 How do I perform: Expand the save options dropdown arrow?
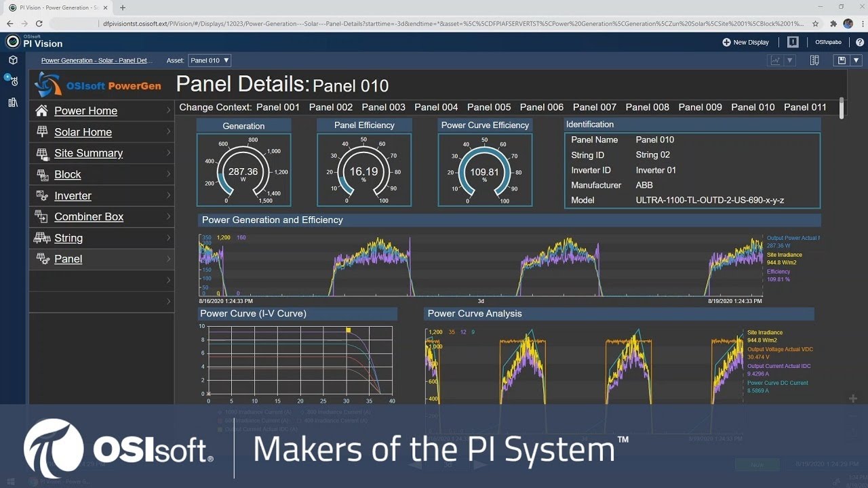coord(856,60)
